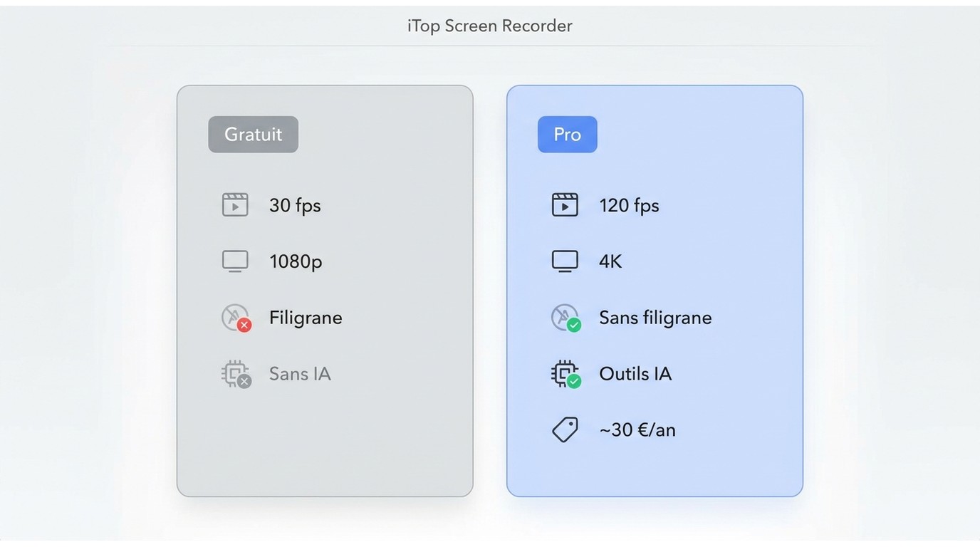Select the "Outils IA" text

[x=635, y=374]
